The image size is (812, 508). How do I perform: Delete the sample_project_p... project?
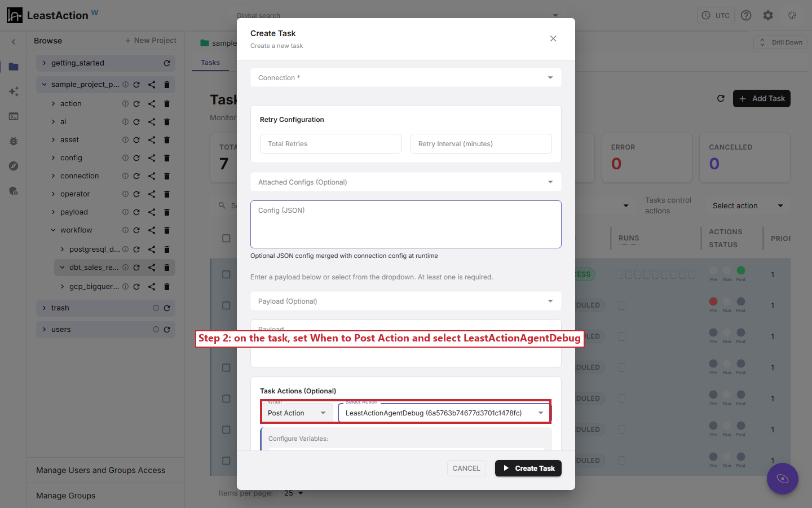167,85
